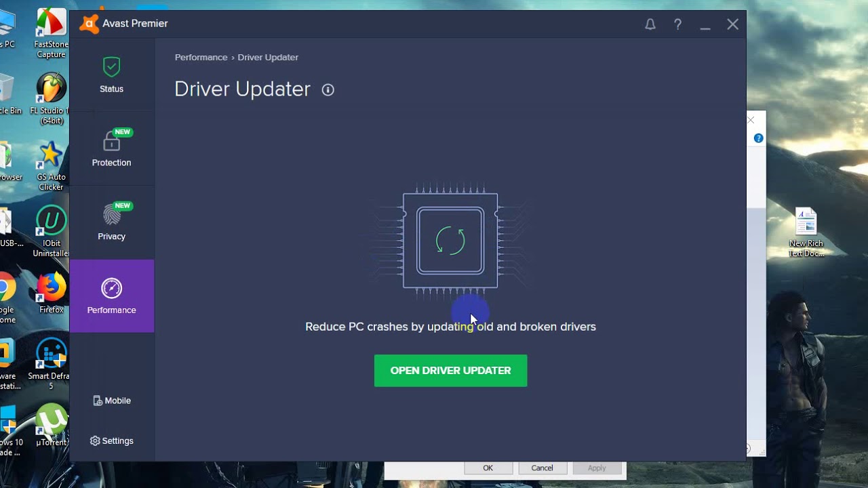Open the Status section in Avast sidebar
Image resolution: width=868 pixels, height=488 pixels.
click(111, 75)
